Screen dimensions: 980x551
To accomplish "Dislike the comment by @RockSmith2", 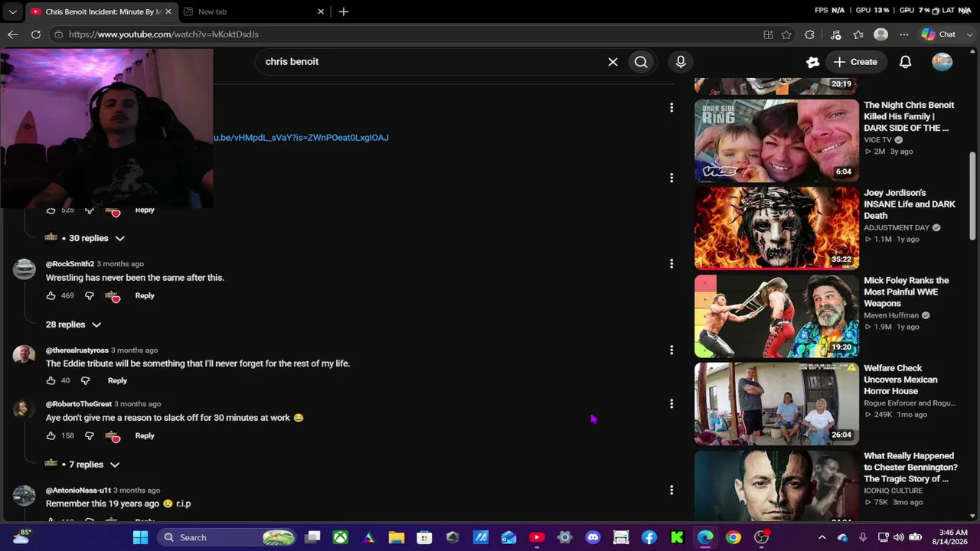I will 89,295.
